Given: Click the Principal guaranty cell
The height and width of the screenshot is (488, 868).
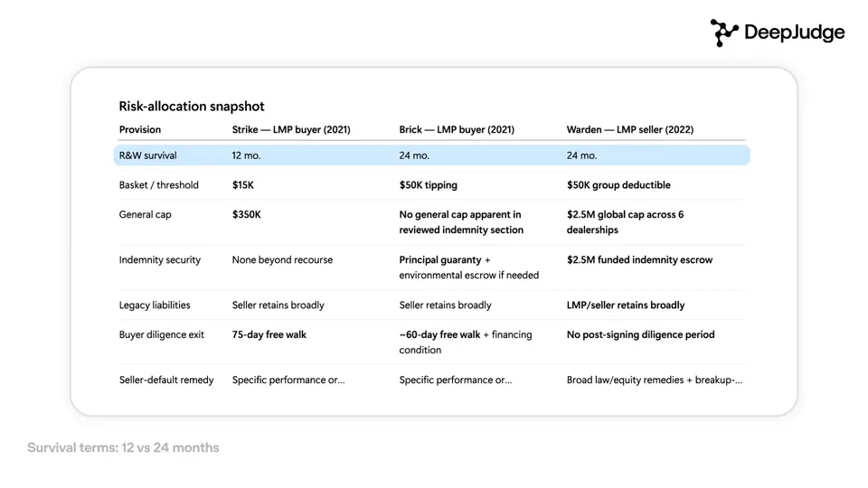Looking at the screenshot, I should (x=469, y=267).
